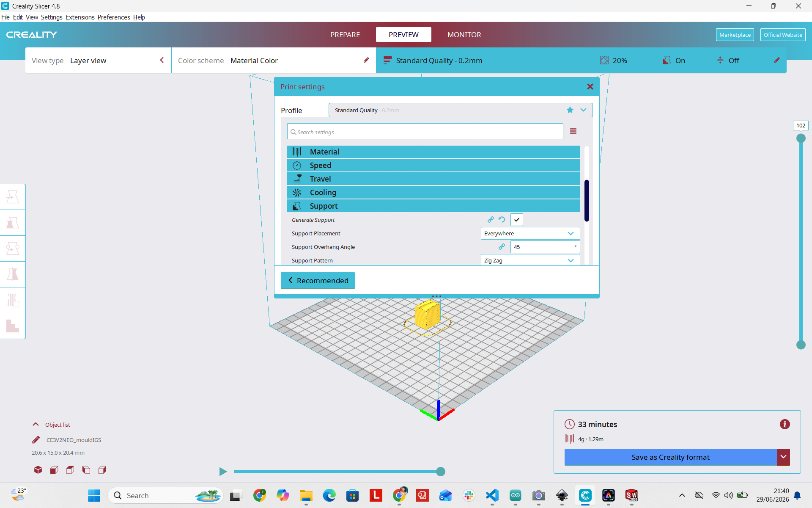Click the infill 20% icon

tap(604, 60)
